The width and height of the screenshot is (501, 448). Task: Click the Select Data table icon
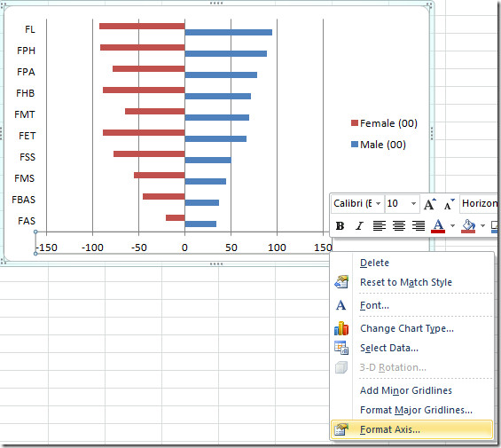[x=341, y=348]
